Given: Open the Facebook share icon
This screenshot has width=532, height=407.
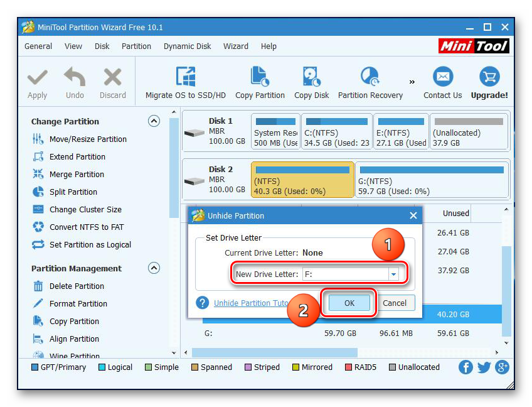Looking at the screenshot, I should [x=465, y=367].
